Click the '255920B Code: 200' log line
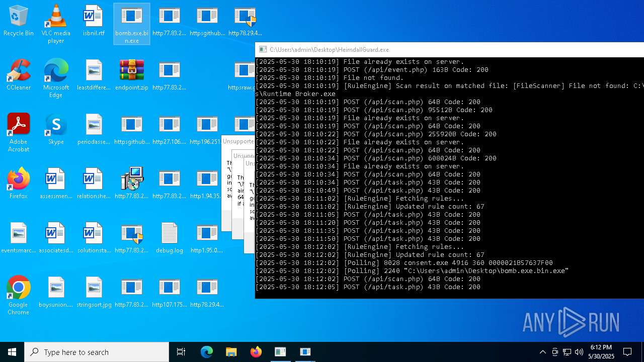The image size is (644, 362). (x=376, y=134)
